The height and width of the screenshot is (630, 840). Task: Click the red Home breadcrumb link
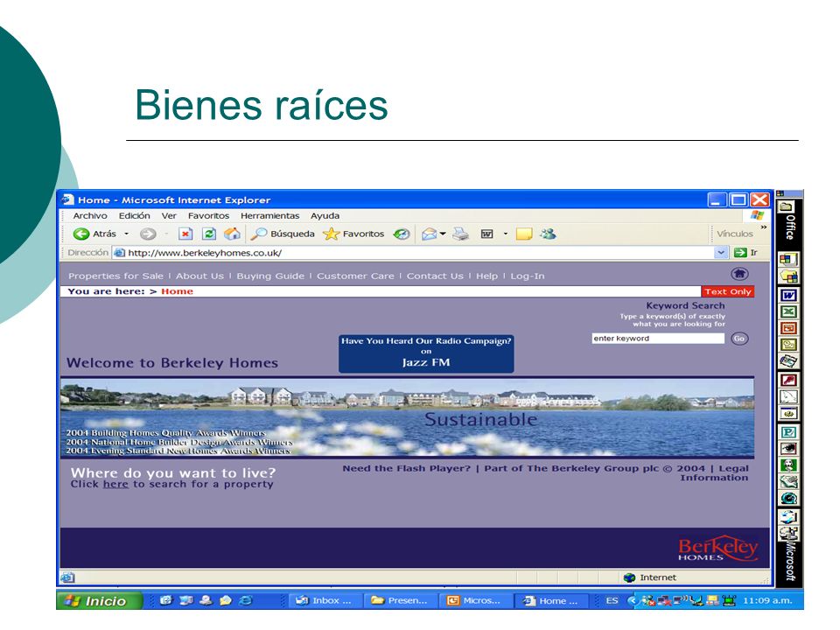177,291
